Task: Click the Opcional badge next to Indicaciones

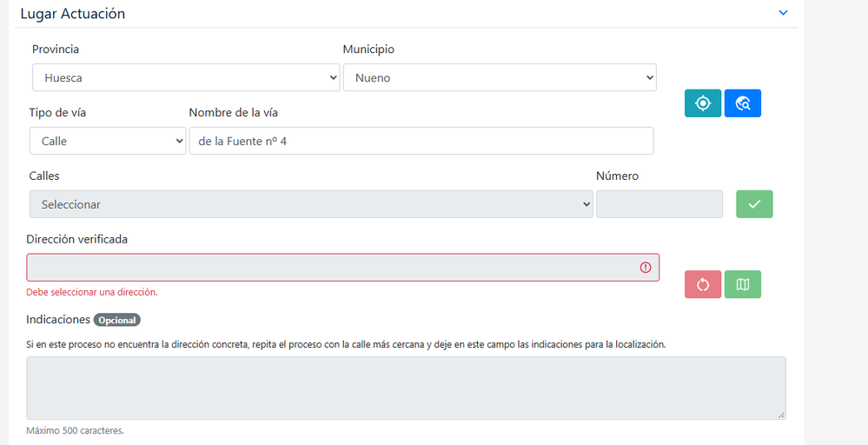Action: click(116, 320)
